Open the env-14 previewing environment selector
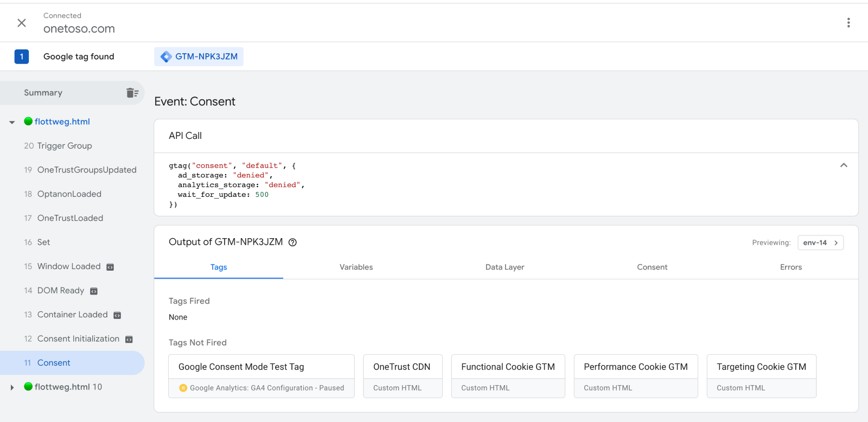Image resolution: width=868 pixels, height=422 pixels. tap(820, 242)
